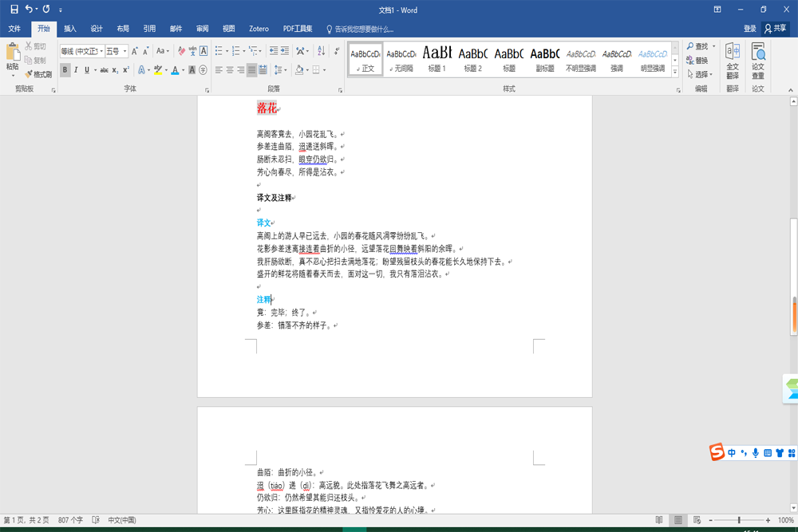
Task: Open the Zotero ribbon tab
Action: tap(258, 28)
